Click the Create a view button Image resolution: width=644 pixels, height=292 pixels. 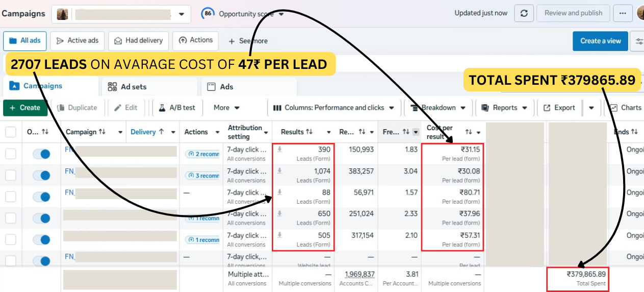pyautogui.click(x=600, y=41)
